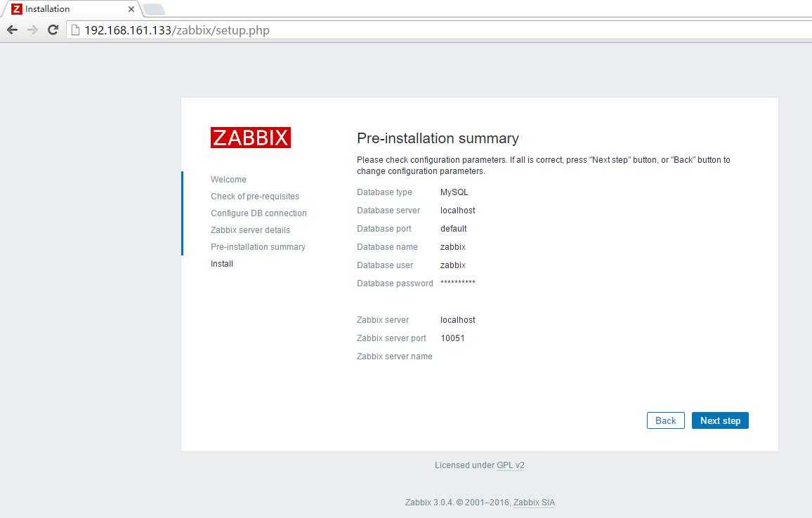812x518 pixels.
Task: Close the Installation browser tab
Action: point(131,9)
